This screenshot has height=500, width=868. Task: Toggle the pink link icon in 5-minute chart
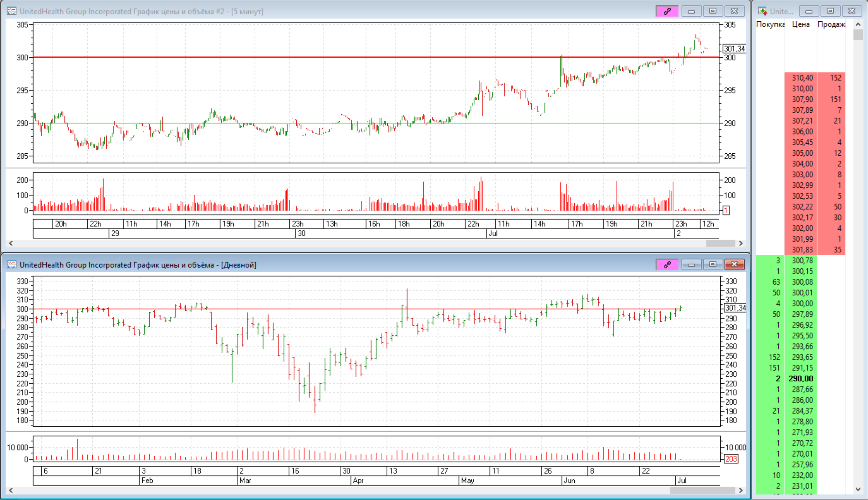pyautogui.click(x=667, y=11)
